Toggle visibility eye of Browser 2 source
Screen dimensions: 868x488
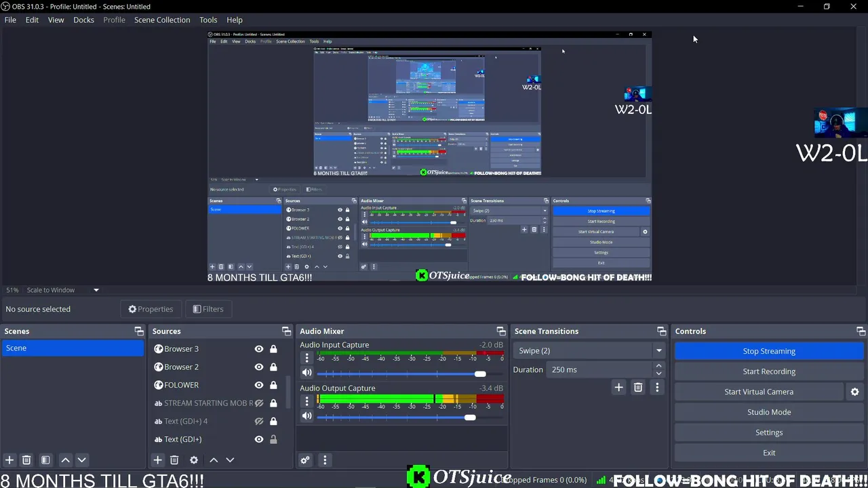(259, 367)
